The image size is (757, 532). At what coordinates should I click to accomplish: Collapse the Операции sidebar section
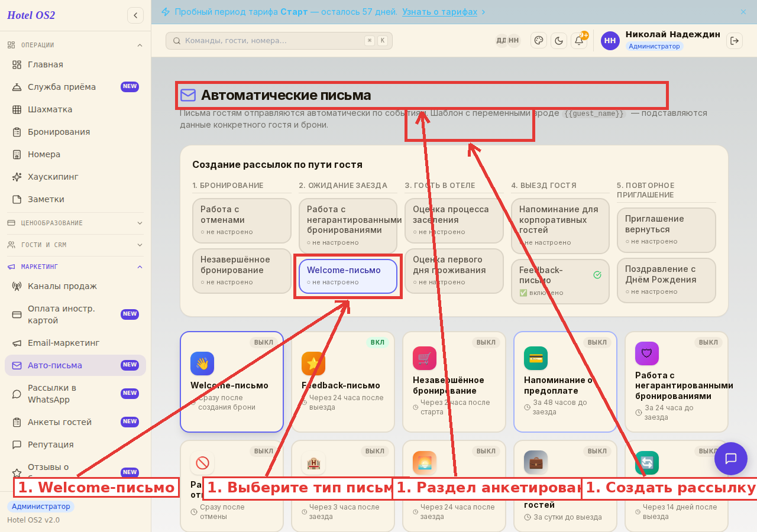coord(75,45)
